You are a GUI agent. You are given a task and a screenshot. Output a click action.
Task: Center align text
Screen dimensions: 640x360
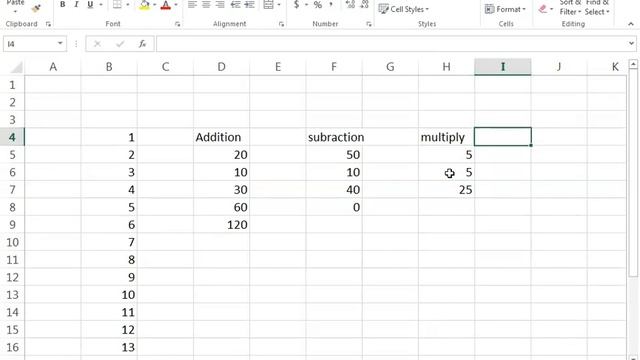pos(206,5)
